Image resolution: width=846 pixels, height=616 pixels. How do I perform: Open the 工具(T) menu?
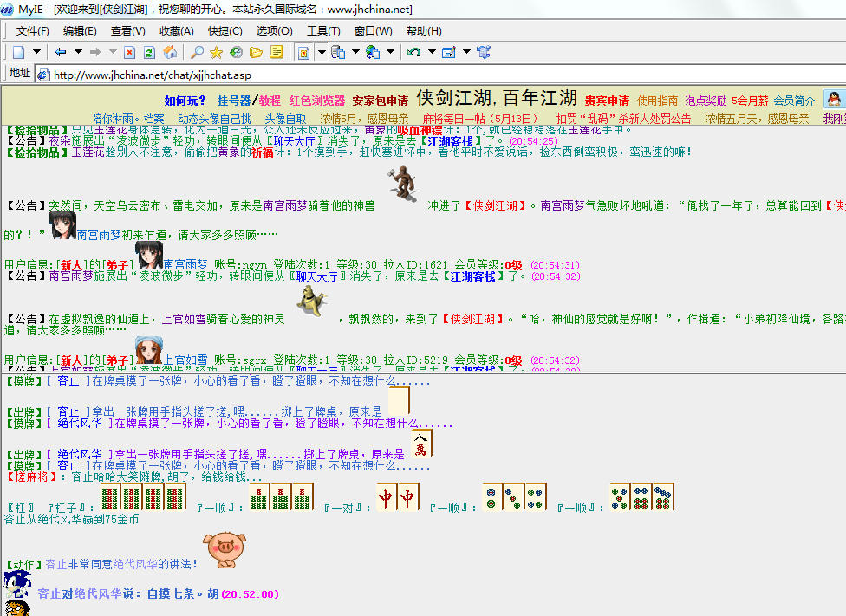[323, 31]
